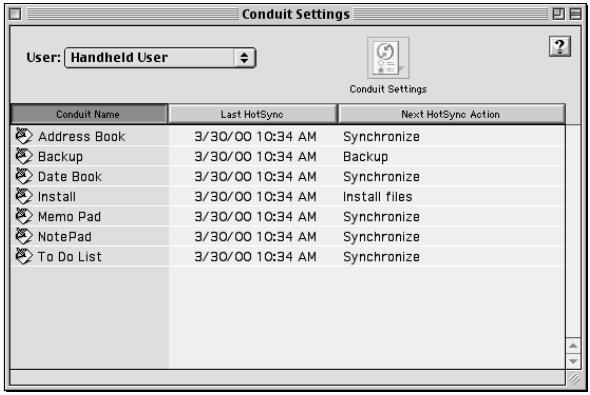The height and width of the screenshot is (395, 590).
Task: Select the Address Book row name
Action: (x=81, y=137)
